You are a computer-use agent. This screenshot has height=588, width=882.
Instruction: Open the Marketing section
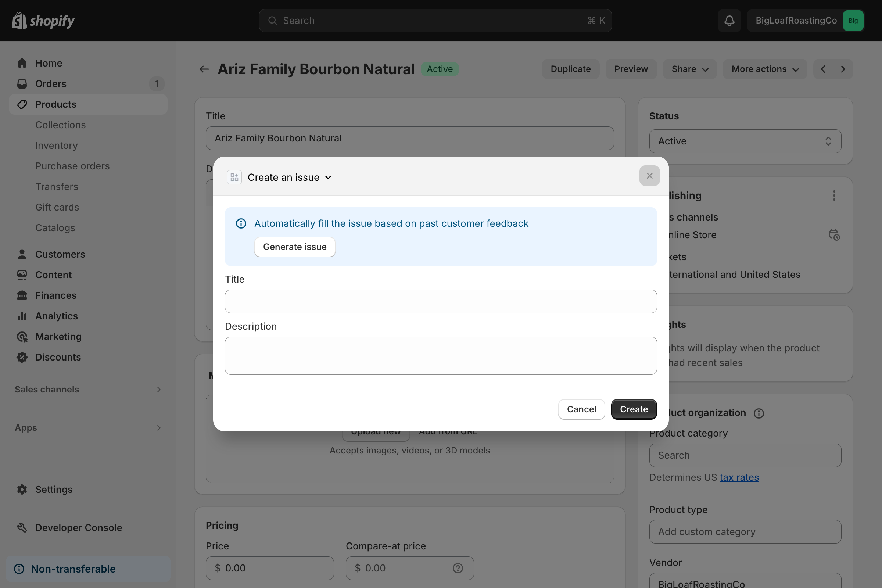point(58,337)
